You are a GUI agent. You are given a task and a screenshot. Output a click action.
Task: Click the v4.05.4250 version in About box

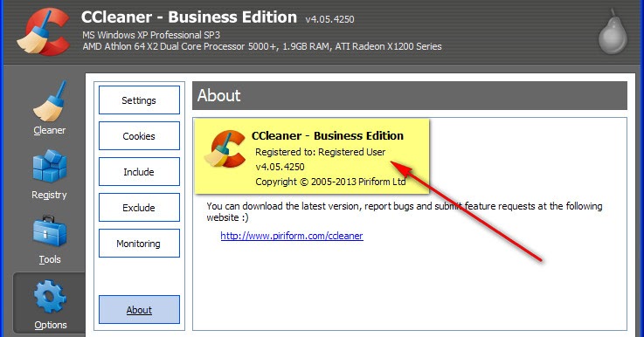click(x=280, y=167)
